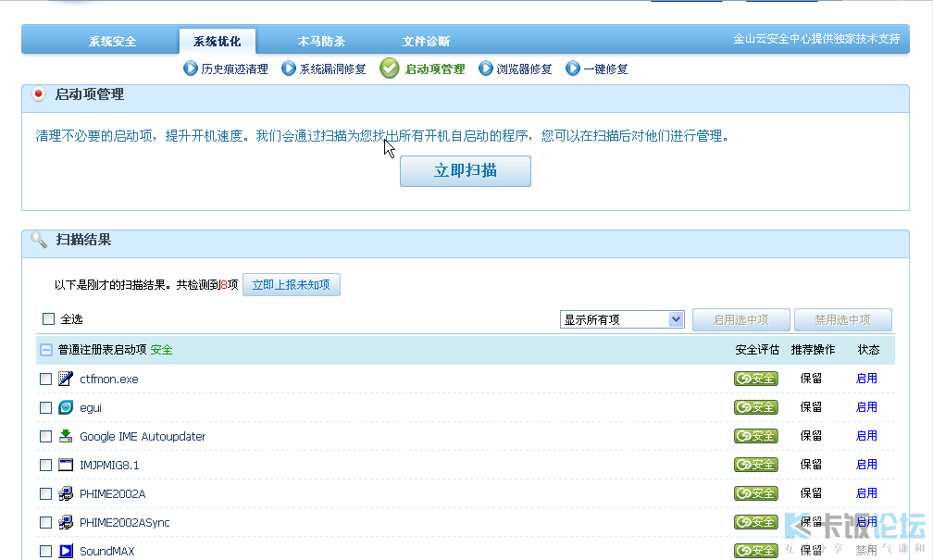Click 启用 status for Google IME Autoupdater

click(866, 436)
